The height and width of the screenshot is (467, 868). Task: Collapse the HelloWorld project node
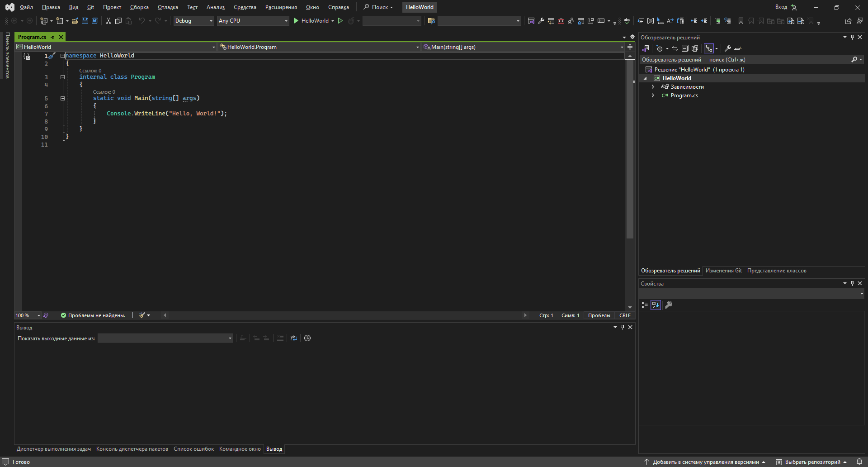646,78
